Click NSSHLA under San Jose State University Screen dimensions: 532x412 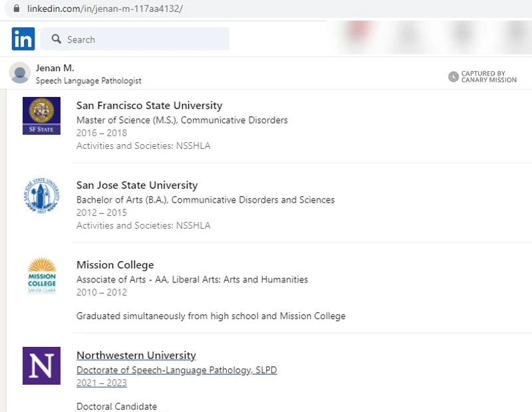coord(193,225)
